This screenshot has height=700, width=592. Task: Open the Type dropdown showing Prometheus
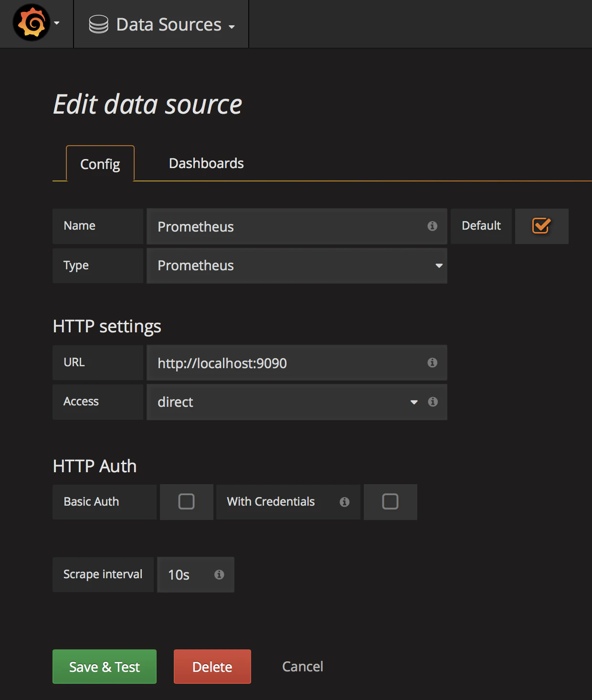click(297, 265)
